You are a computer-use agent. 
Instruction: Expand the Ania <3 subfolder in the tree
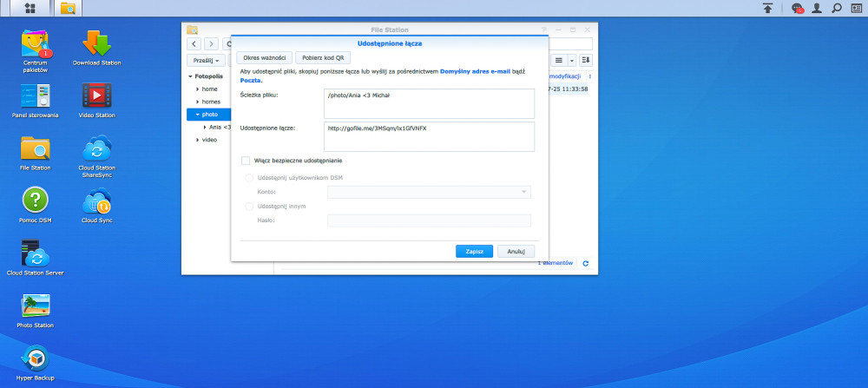click(205, 128)
